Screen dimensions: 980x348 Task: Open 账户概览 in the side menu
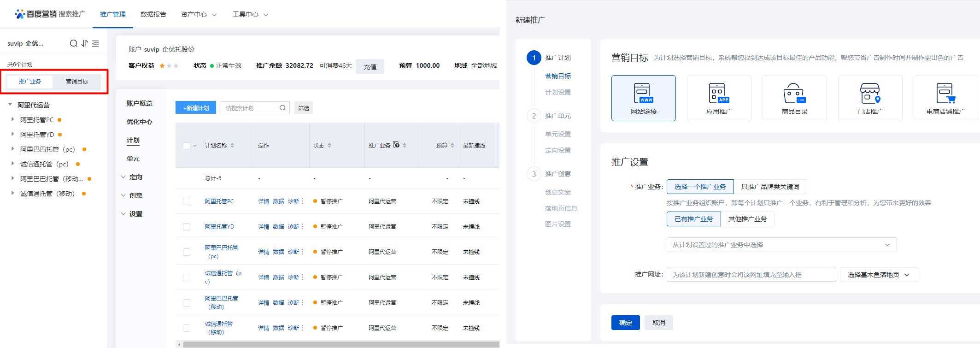point(140,103)
